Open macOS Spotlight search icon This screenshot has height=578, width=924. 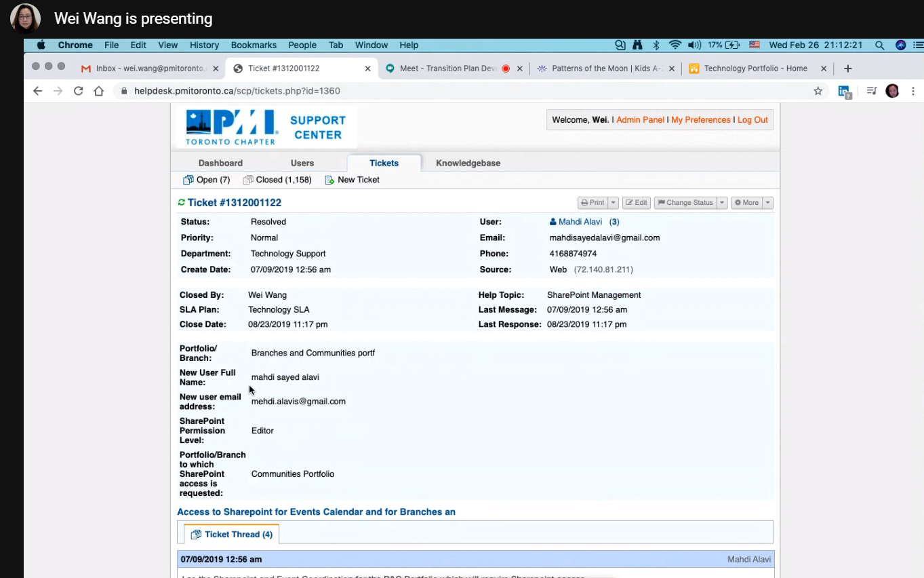pos(879,45)
